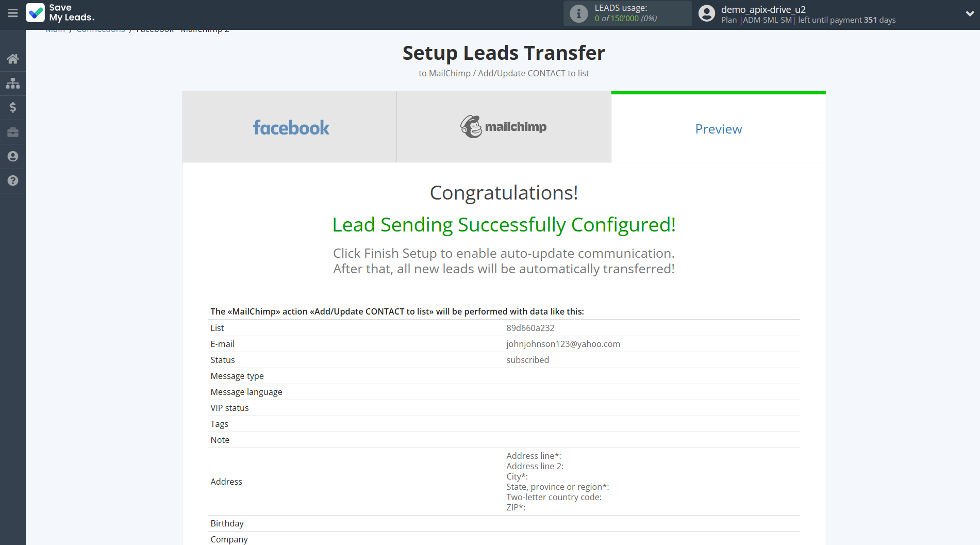Image resolution: width=980 pixels, height=545 pixels.
Task: Open help question mark icon
Action: tap(13, 180)
